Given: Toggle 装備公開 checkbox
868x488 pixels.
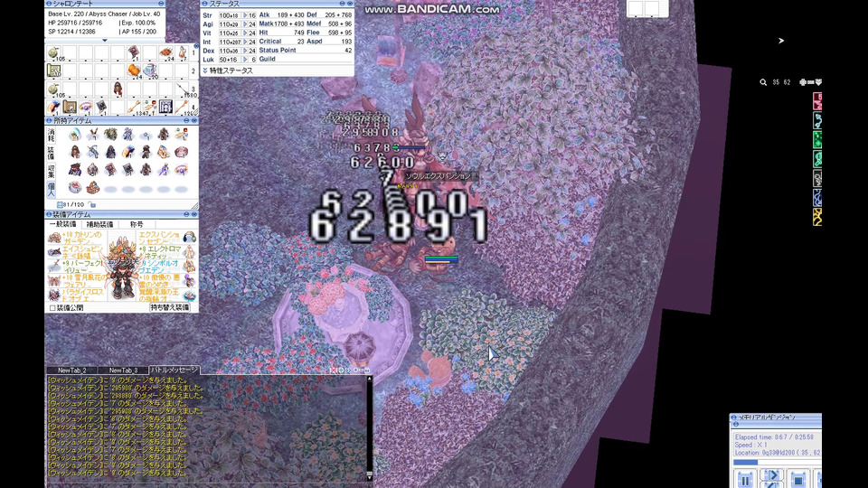Looking at the screenshot, I should click(52, 307).
